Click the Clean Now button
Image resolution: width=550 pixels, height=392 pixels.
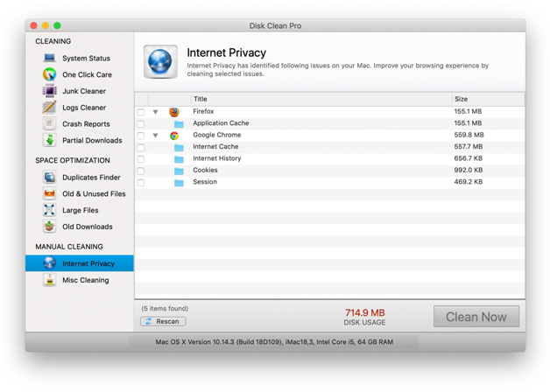click(476, 317)
